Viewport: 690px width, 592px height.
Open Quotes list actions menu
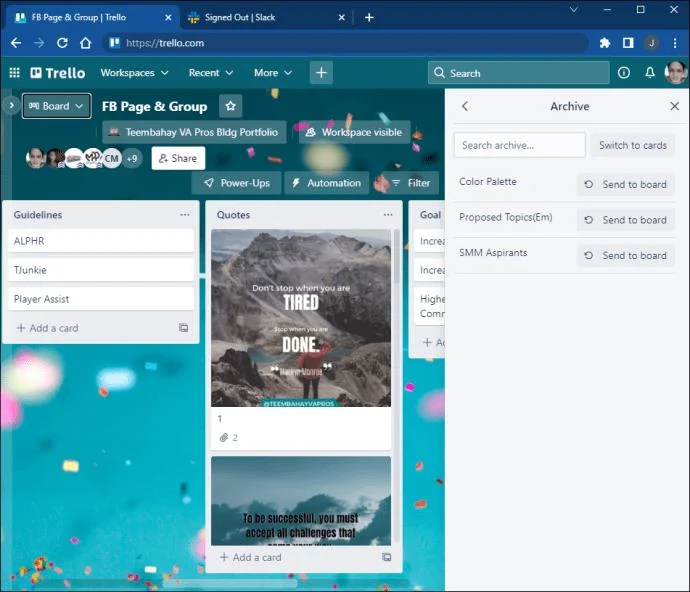[x=388, y=215]
